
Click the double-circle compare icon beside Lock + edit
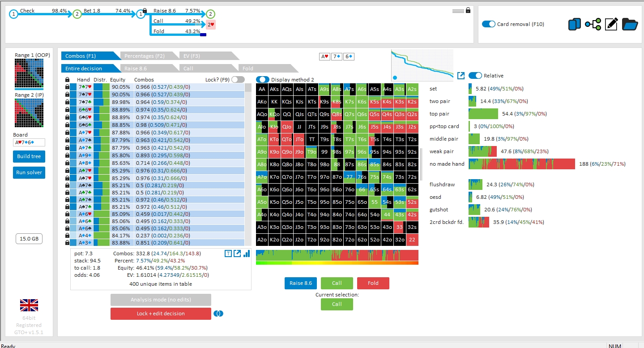tap(218, 314)
